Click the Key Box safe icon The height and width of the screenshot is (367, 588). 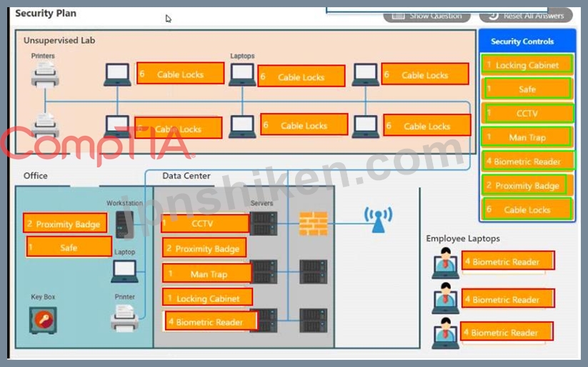click(x=43, y=320)
